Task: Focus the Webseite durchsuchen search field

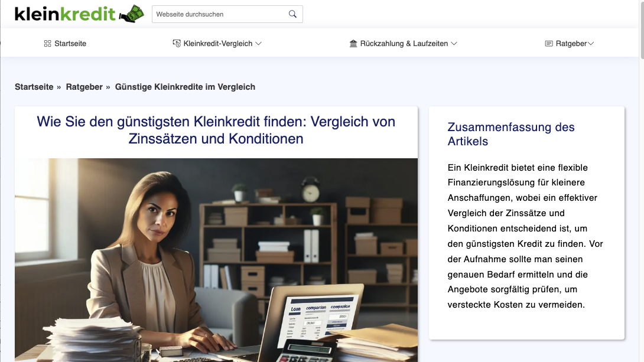Action: (x=219, y=14)
